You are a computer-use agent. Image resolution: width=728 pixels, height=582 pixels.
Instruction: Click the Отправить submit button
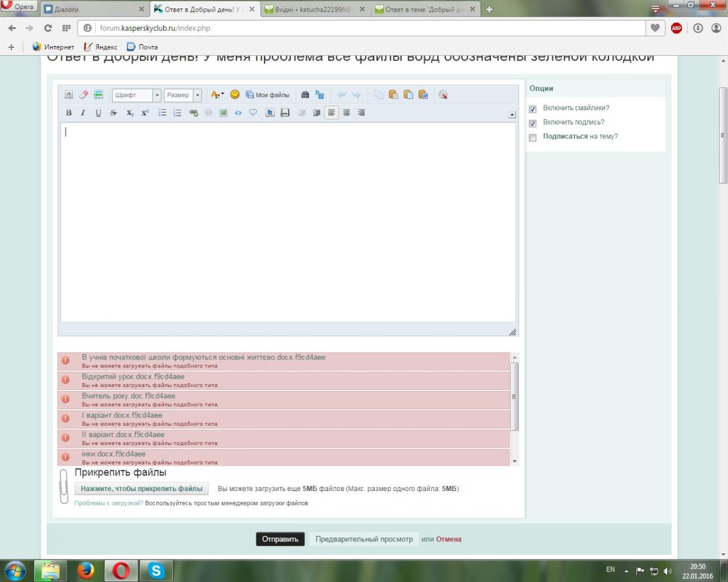point(280,539)
